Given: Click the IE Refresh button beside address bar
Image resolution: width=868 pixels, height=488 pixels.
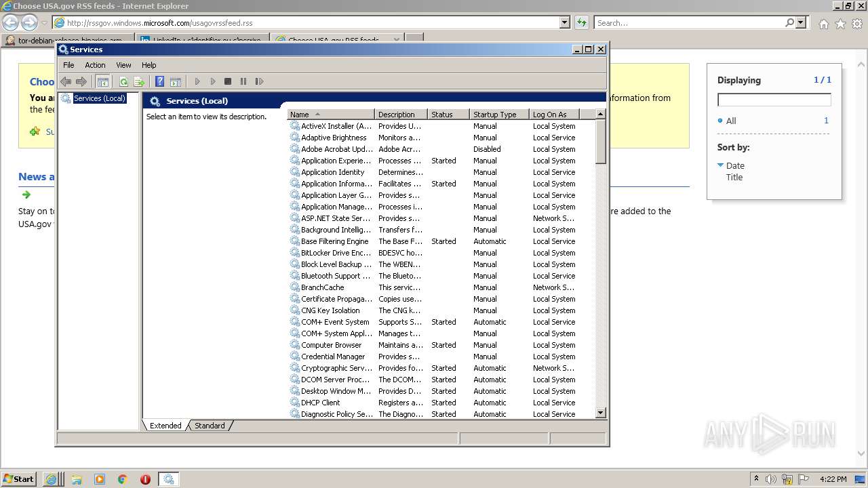Looking at the screenshot, I should click(581, 22).
